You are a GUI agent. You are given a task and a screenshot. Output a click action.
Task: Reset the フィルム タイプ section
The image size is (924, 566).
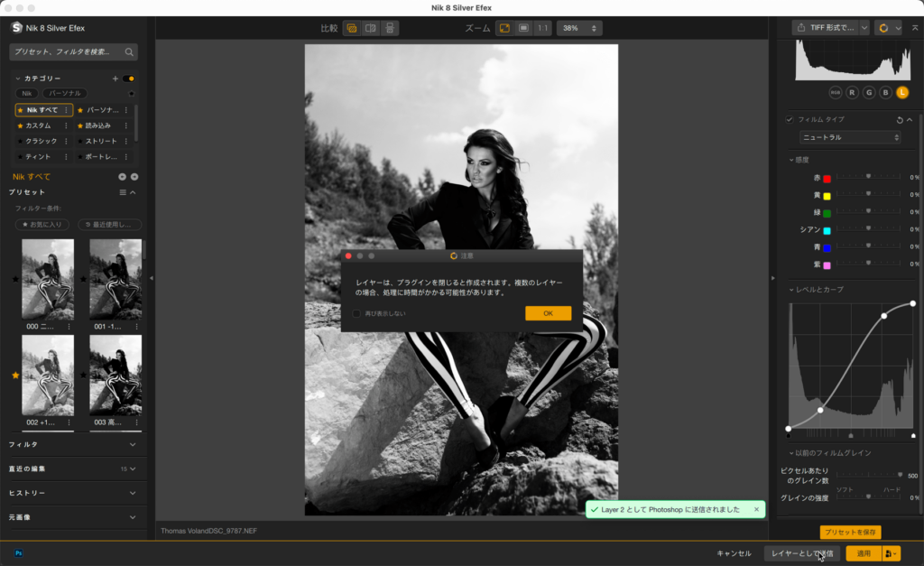click(900, 120)
